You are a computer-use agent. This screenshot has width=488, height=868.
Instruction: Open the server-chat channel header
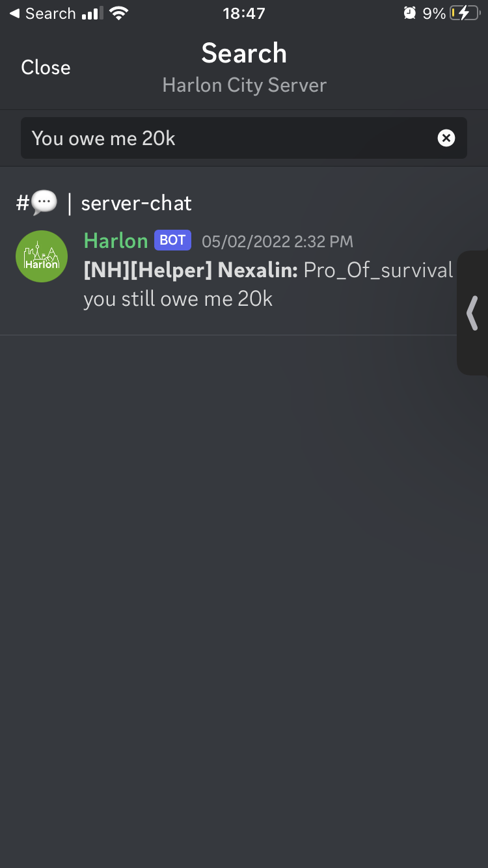click(x=104, y=204)
